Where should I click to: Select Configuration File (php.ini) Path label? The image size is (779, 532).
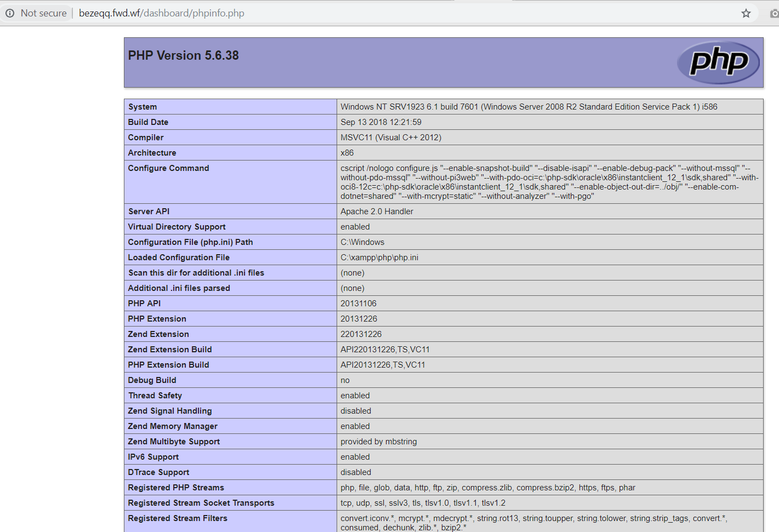click(x=190, y=242)
